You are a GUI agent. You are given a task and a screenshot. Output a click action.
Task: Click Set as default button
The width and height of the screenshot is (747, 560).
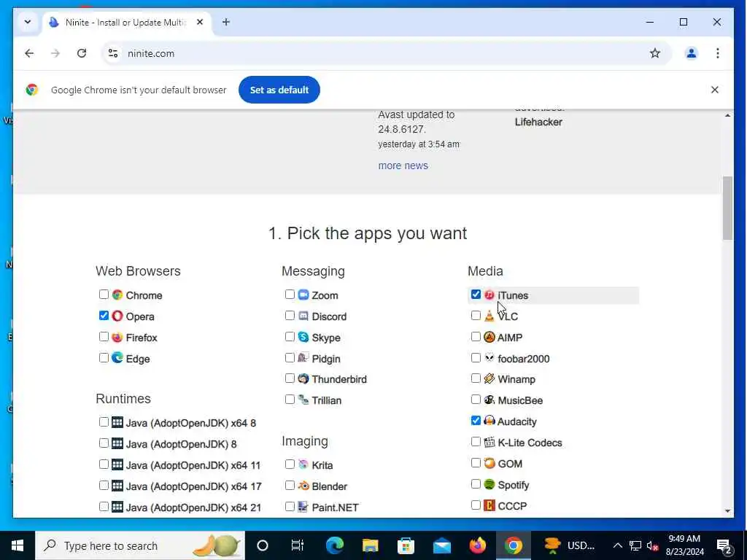pyautogui.click(x=279, y=90)
